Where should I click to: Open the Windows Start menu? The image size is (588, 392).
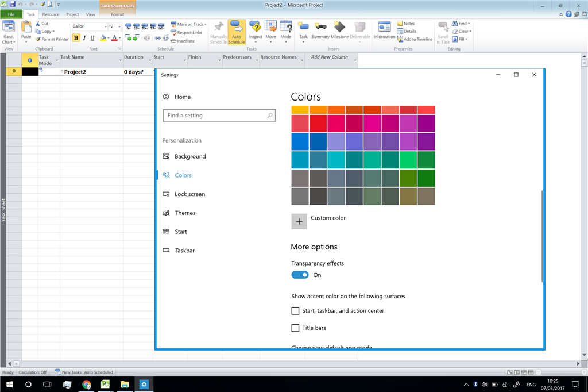click(9, 385)
